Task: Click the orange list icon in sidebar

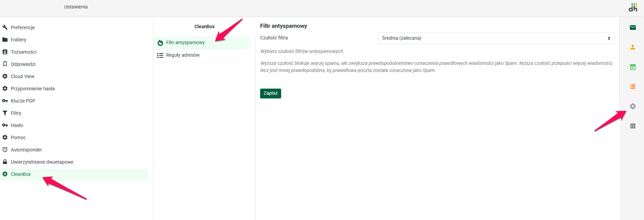Action: click(632, 87)
